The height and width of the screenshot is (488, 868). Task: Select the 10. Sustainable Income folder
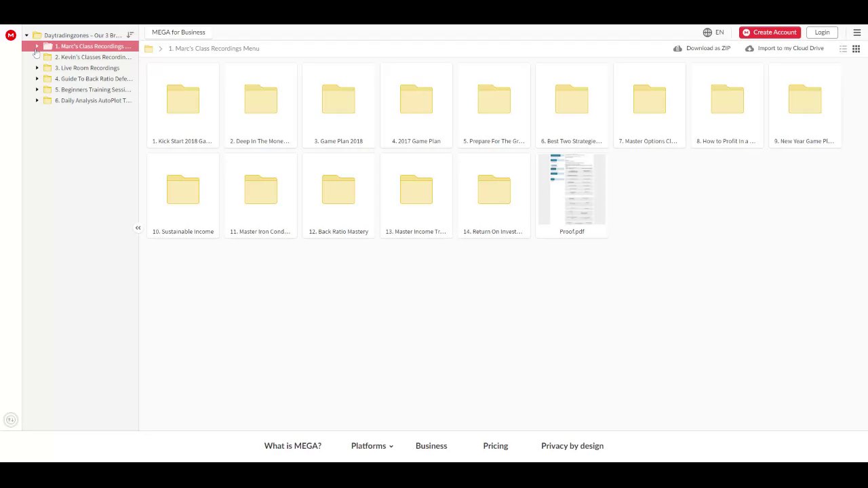[183, 195]
